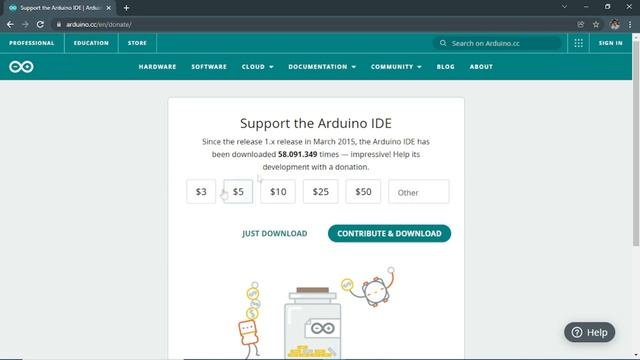The width and height of the screenshot is (640, 360).
Task: Click the page vertical scrollbar
Action: pos(636,143)
